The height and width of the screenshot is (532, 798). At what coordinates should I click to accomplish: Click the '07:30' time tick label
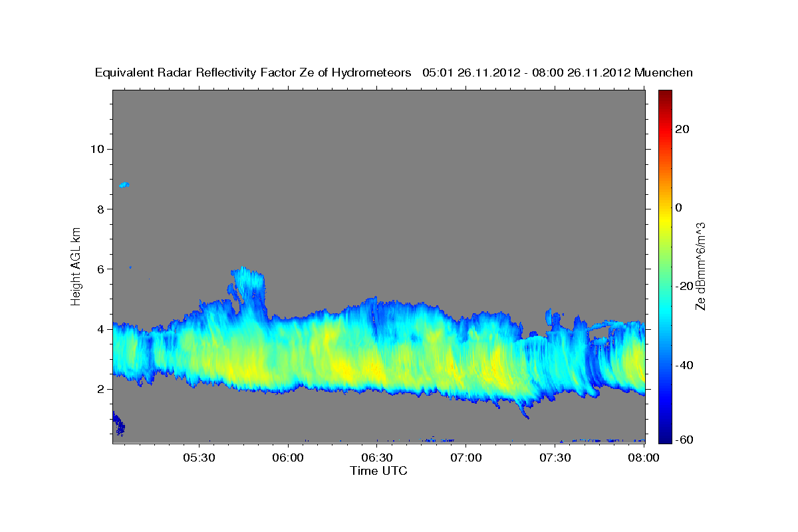coord(555,458)
